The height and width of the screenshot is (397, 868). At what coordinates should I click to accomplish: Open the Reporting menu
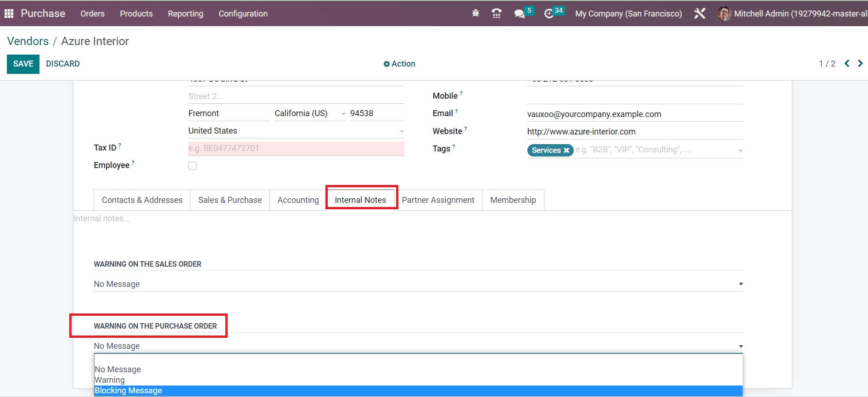point(185,14)
